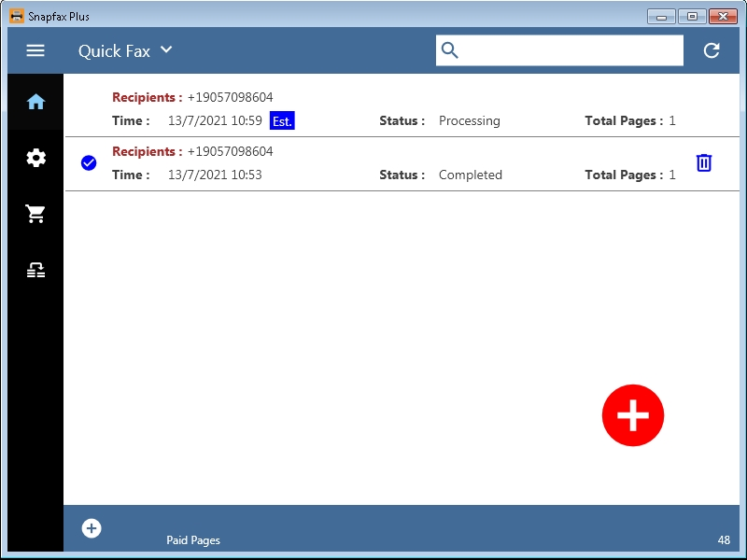Select the Processing fax entry
Image resolution: width=747 pixels, height=560 pixels.
tap(402, 109)
